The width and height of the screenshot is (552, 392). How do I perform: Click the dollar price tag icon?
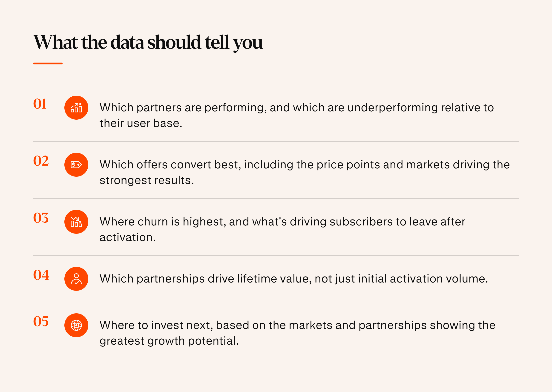point(76,165)
